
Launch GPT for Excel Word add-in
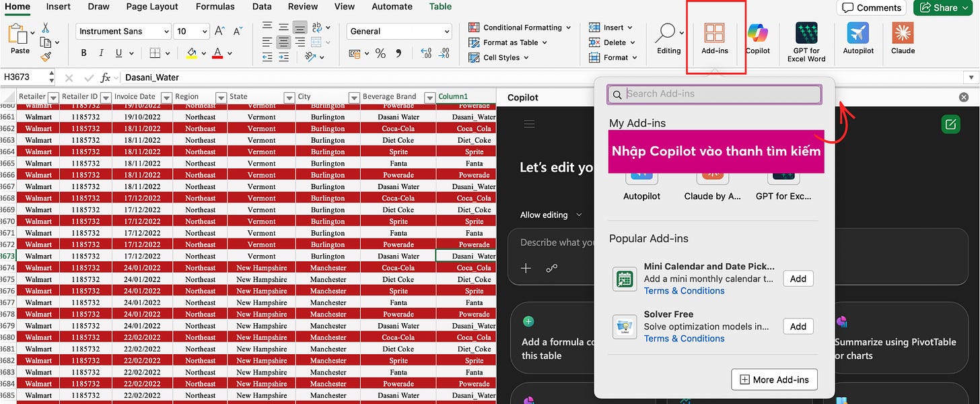click(806, 42)
